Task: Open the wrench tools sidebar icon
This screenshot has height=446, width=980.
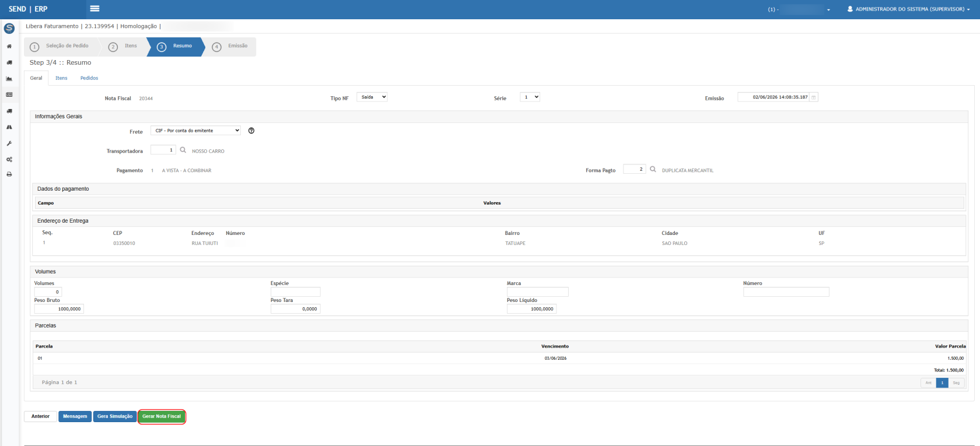Action: point(9,143)
